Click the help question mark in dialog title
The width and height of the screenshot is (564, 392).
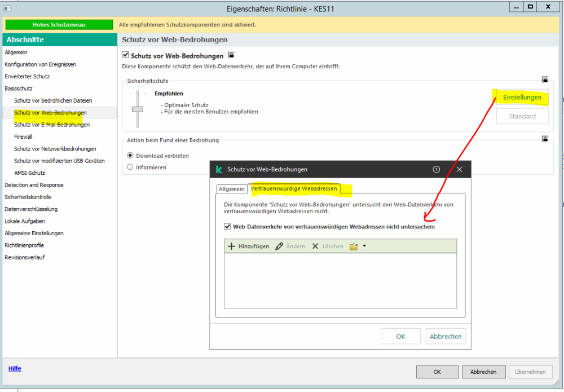[x=437, y=169]
